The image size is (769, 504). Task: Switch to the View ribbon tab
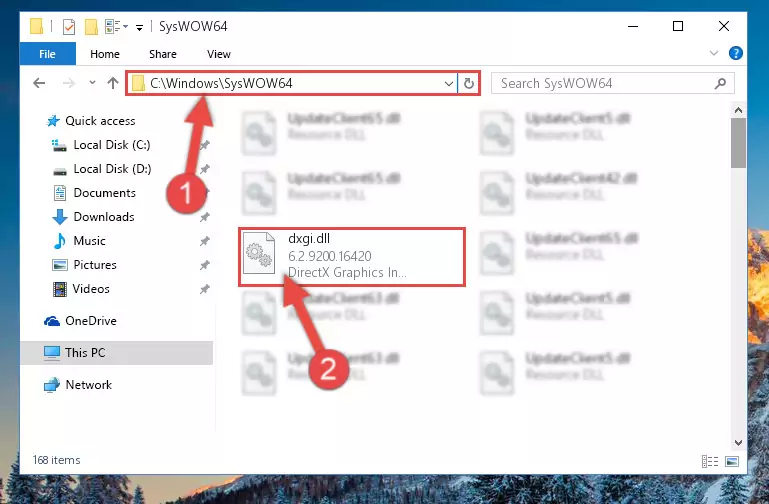219,54
